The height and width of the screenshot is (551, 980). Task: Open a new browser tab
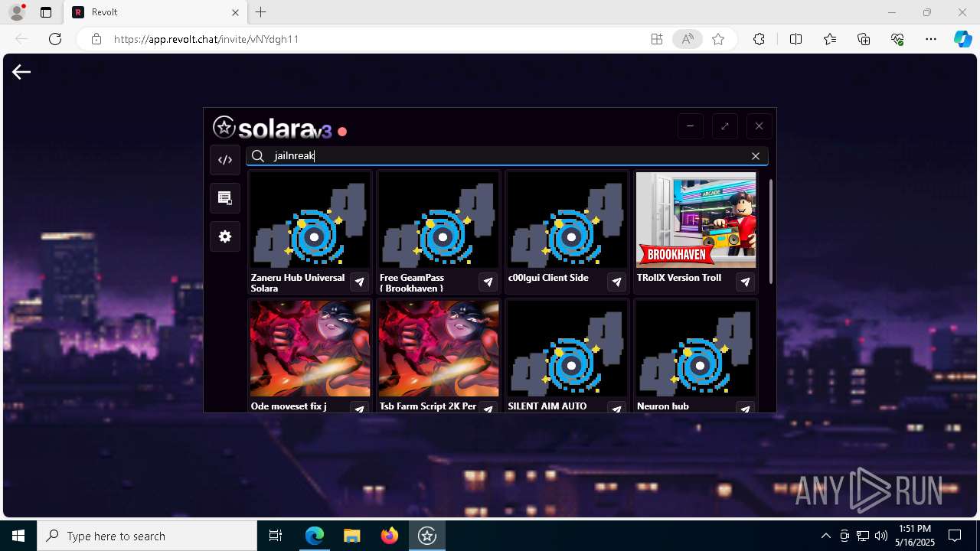(x=261, y=12)
